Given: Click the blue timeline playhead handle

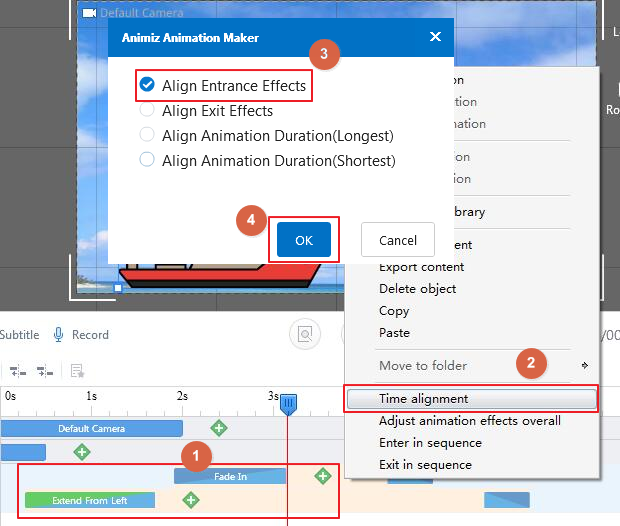Looking at the screenshot, I should pos(288,403).
